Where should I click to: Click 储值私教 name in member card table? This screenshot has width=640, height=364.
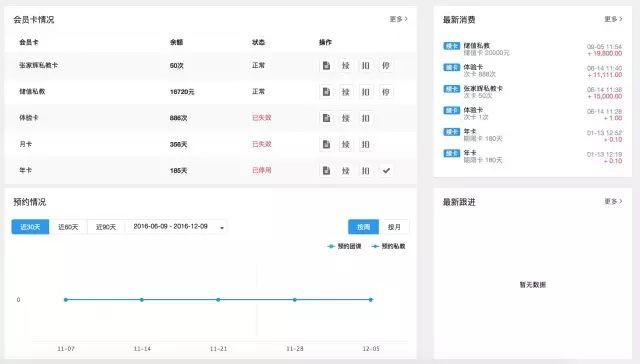click(x=32, y=91)
